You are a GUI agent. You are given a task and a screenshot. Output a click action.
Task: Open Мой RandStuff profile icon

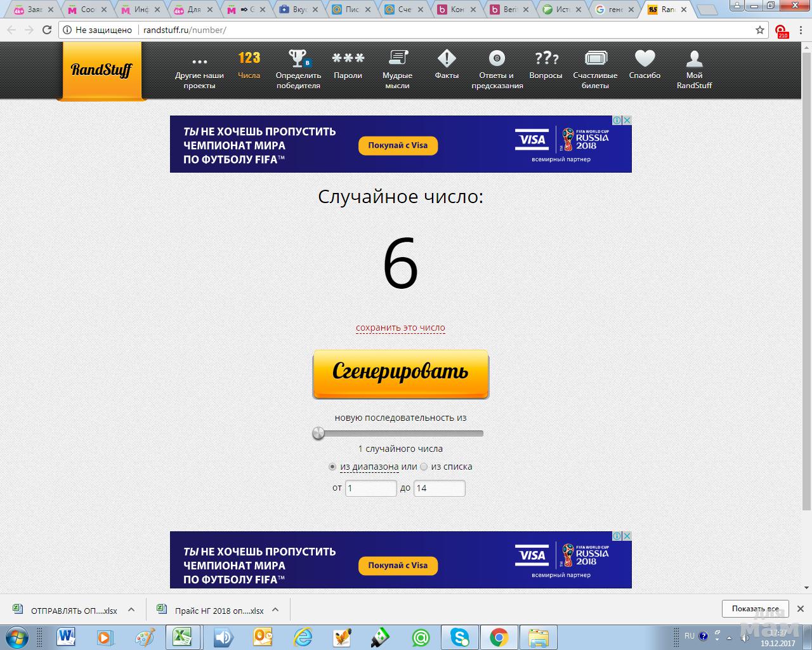point(694,59)
